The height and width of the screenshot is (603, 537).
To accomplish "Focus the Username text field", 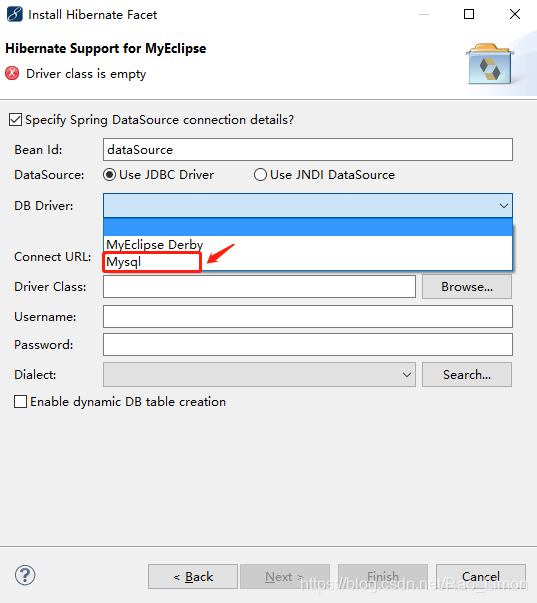I will [308, 316].
